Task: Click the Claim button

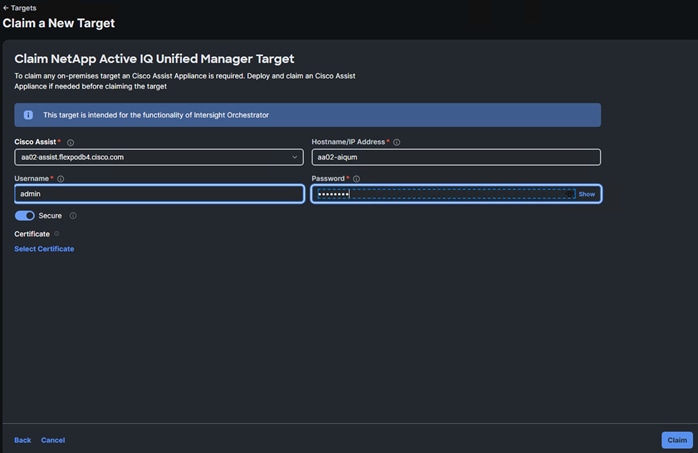Action: pyautogui.click(x=677, y=440)
